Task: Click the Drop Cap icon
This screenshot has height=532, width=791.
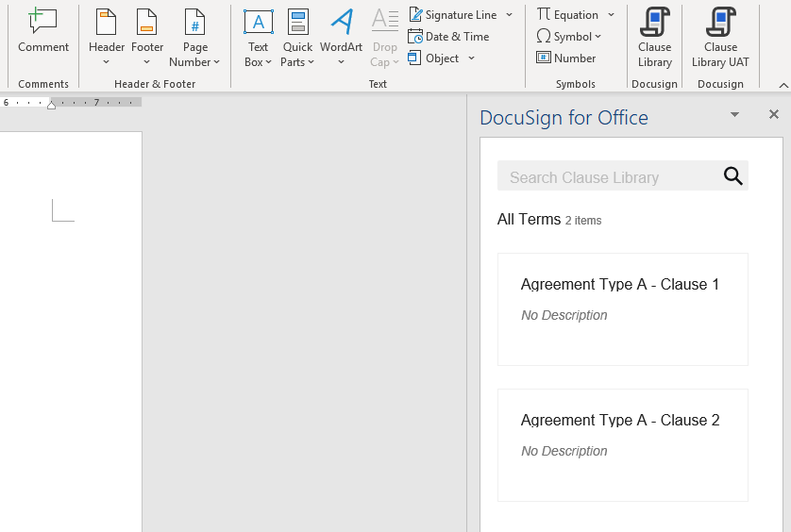Action: (385, 21)
